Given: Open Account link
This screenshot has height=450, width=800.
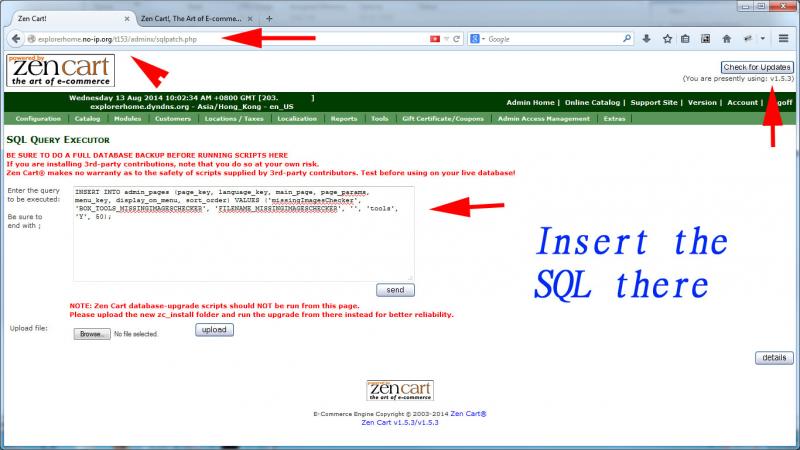Looking at the screenshot, I should [x=742, y=103].
